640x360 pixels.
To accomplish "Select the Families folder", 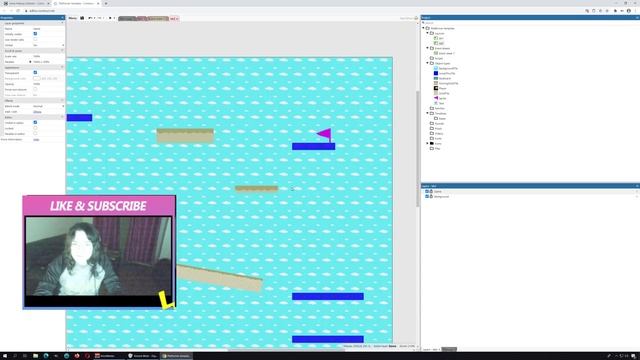I will (439, 108).
